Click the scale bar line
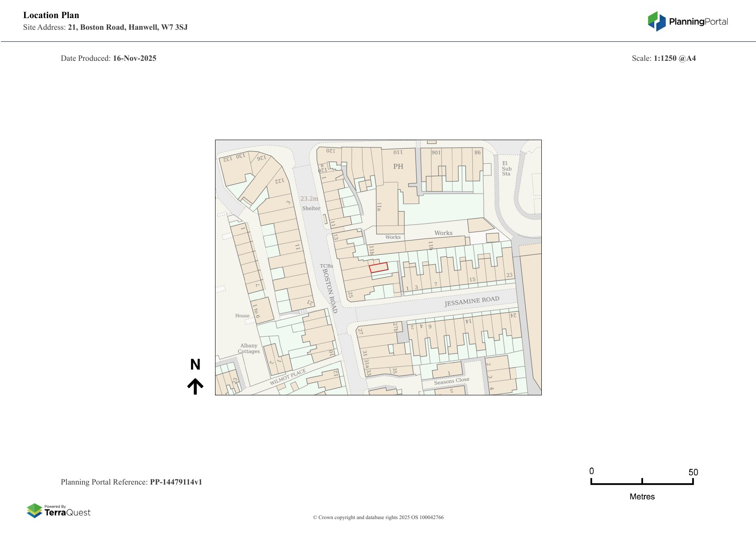This screenshot has width=756, height=535. [x=642, y=484]
